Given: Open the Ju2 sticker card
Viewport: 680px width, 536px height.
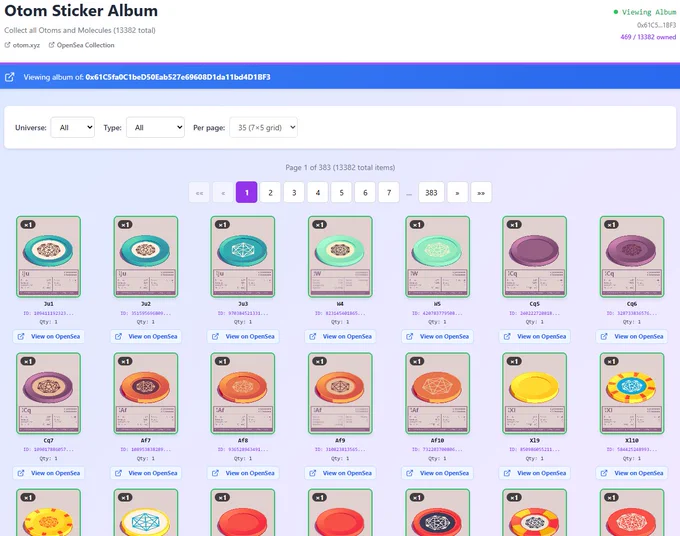Looking at the screenshot, I should click(146, 257).
